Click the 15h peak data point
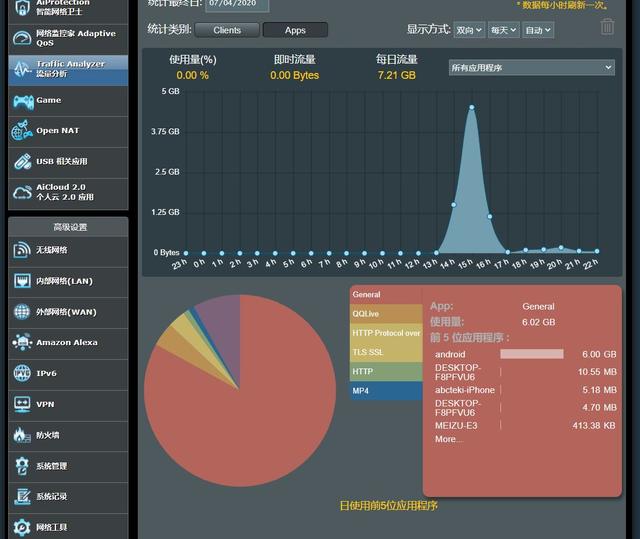The width and height of the screenshot is (640, 539). point(472,107)
